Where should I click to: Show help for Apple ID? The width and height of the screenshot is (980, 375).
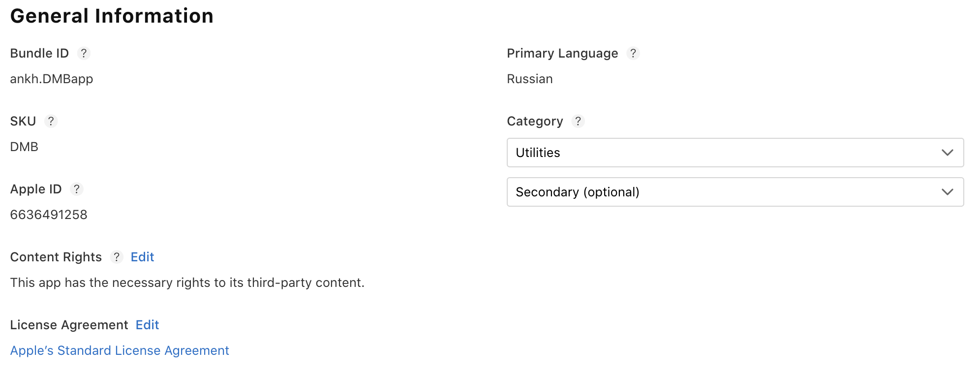pyautogui.click(x=76, y=189)
